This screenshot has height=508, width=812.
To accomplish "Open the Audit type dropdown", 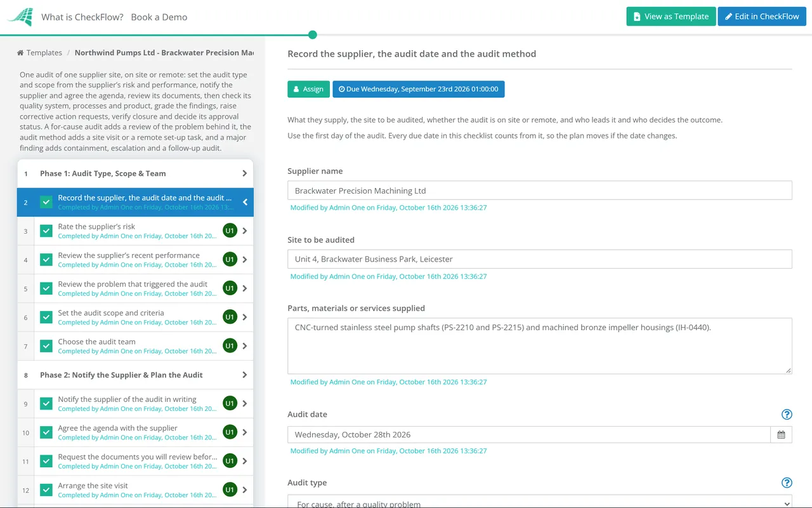I will pos(540,501).
